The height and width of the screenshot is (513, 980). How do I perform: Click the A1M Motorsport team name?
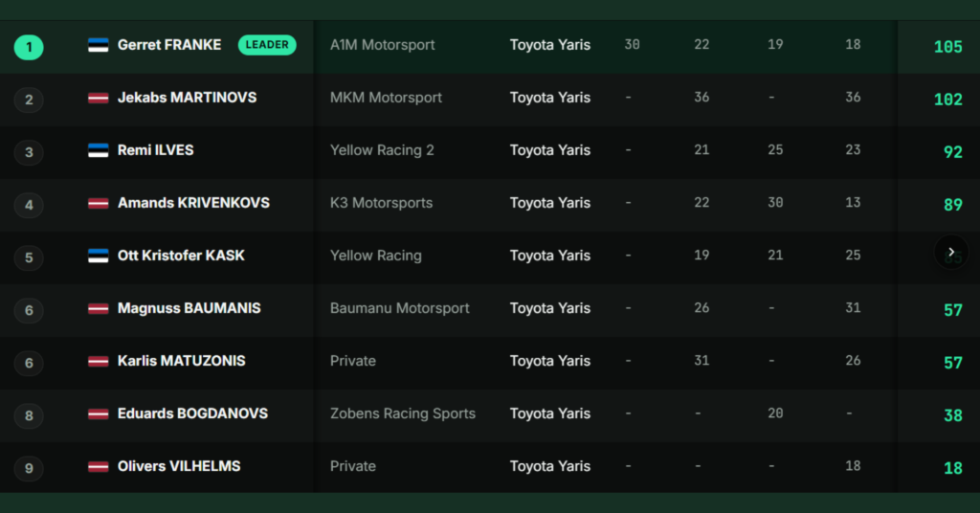(383, 45)
